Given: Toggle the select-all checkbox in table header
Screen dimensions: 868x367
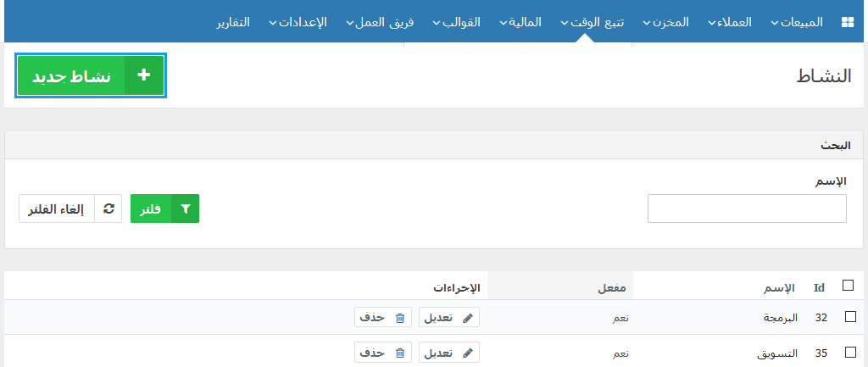Looking at the screenshot, I should 848,285.
